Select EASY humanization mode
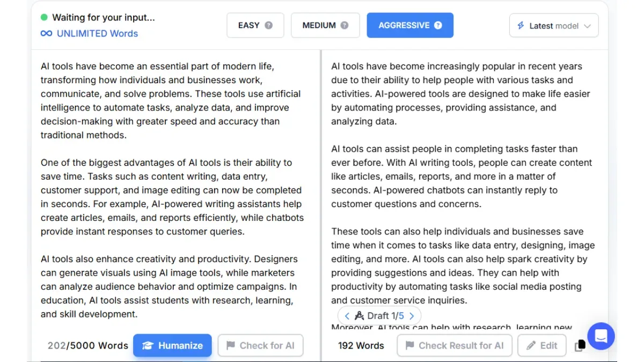 [x=255, y=25]
